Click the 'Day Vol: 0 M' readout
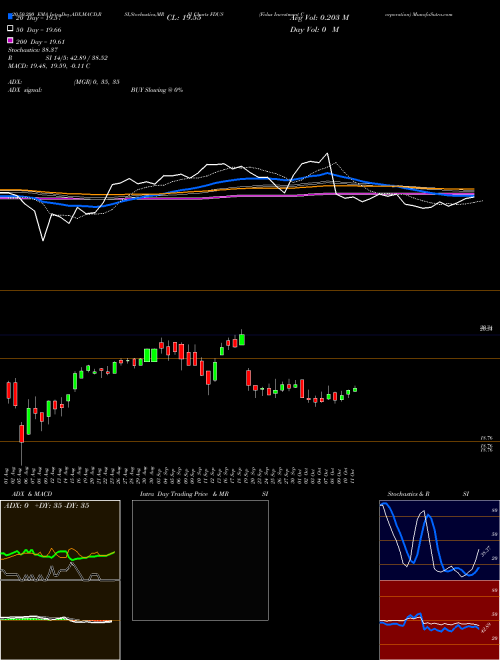The height and width of the screenshot is (660, 500). pyautogui.click(x=314, y=29)
